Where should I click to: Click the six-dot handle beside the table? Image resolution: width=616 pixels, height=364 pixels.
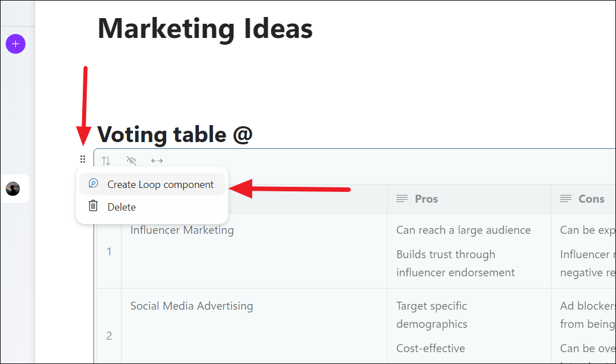pos(83,160)
